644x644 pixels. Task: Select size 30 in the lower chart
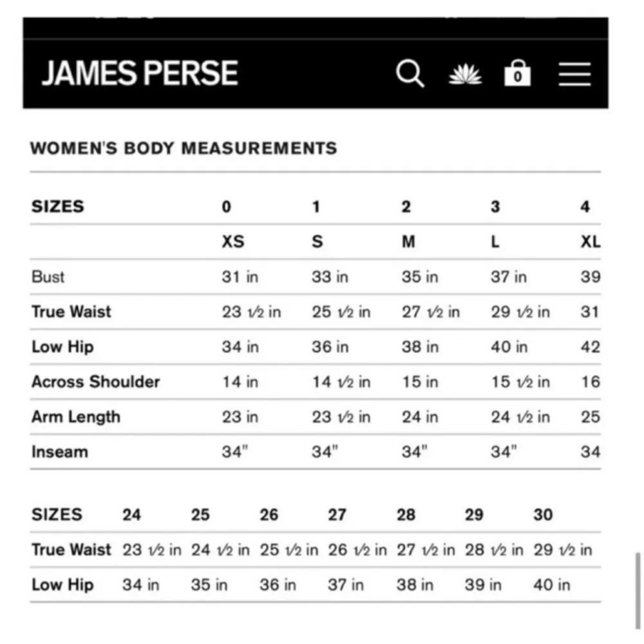point(542,515)
